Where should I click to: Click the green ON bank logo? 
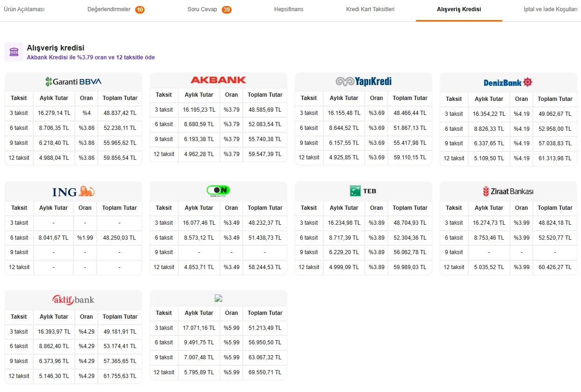(x=218, y=191)
